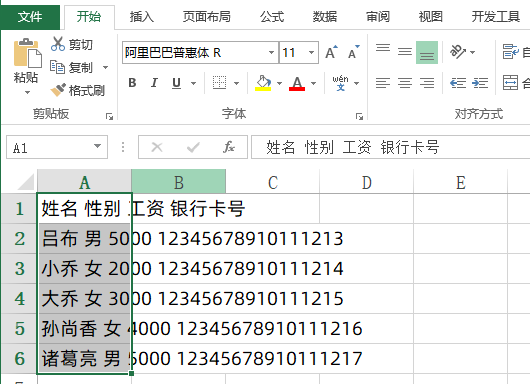Expand the borders dropdown arrow

tap(236, 83)
